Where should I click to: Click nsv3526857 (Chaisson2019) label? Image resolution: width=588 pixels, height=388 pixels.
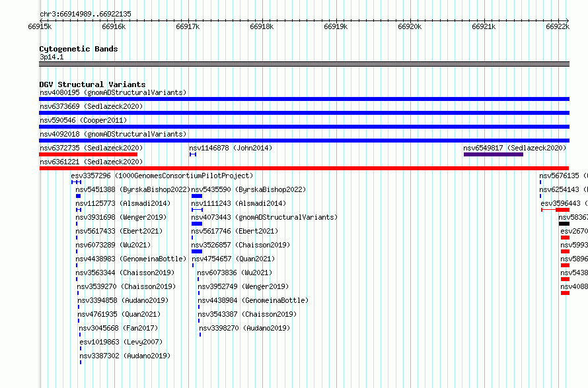click(240, 245)
